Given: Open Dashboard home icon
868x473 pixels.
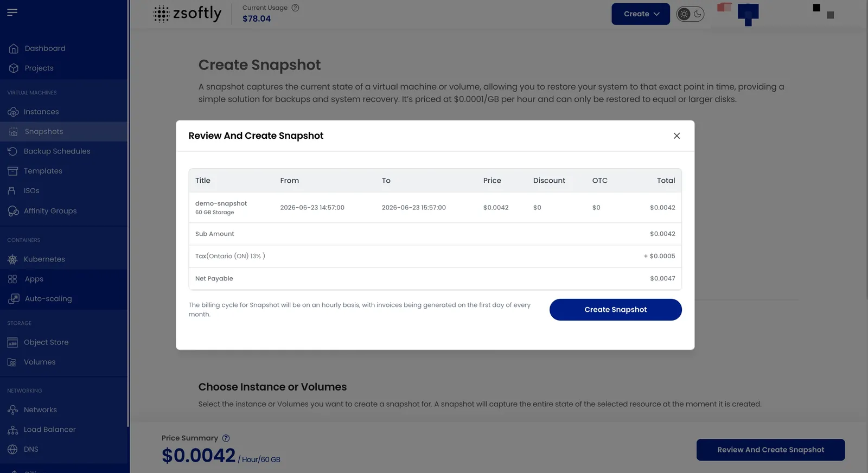Looking at the screenshot, I should [x=14, y=48].
